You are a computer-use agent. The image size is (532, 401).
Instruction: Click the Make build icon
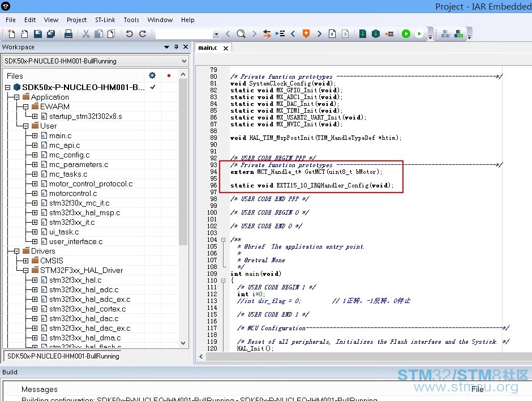(x=376, y=33)
